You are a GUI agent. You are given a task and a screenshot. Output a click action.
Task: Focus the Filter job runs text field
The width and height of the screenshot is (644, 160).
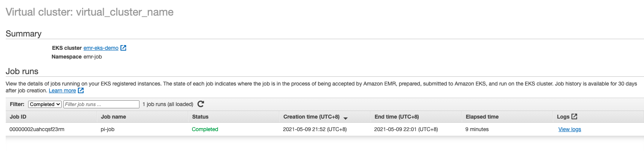pos(101,104)
